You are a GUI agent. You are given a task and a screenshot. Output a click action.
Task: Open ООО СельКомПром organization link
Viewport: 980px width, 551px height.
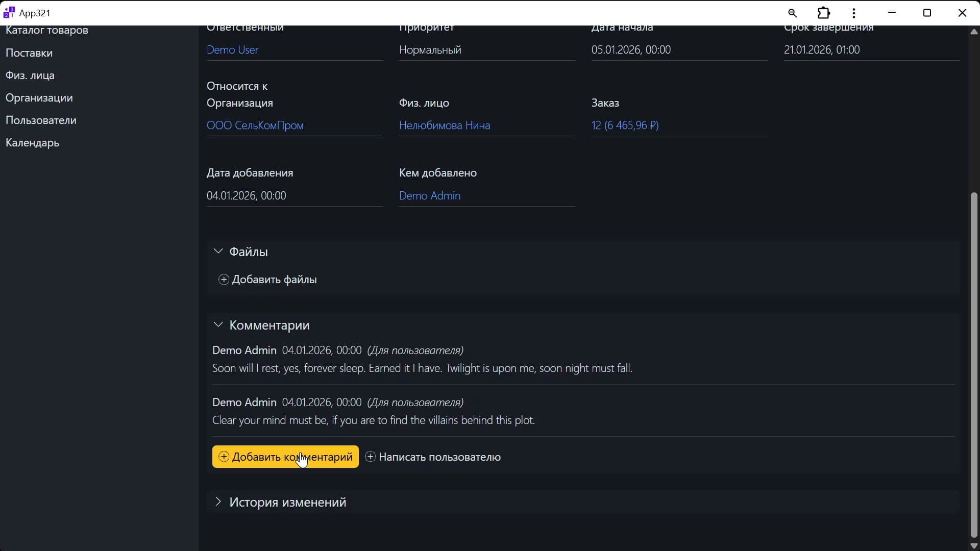(255, 125)
